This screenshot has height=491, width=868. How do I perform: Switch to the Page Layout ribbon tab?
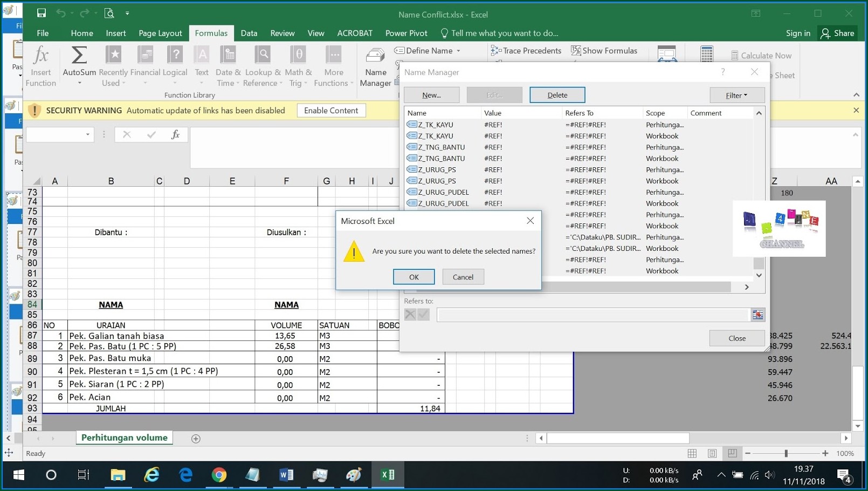pos(160,33)
